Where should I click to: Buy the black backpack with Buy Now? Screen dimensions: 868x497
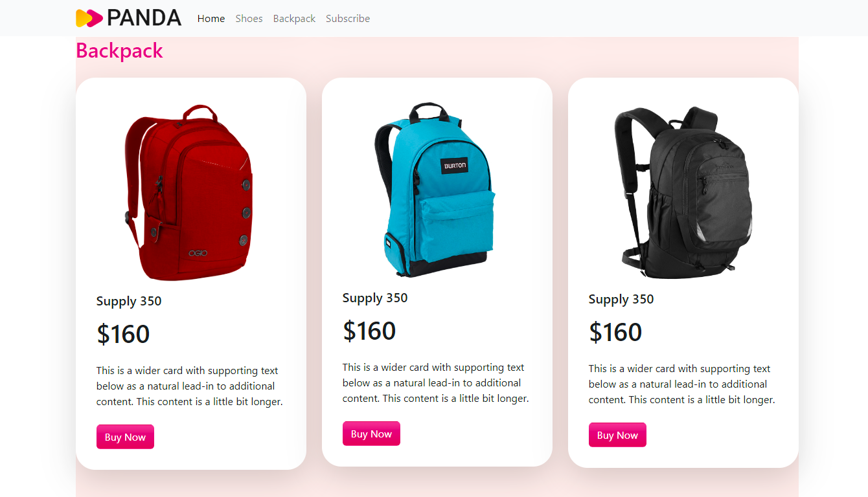617,435
